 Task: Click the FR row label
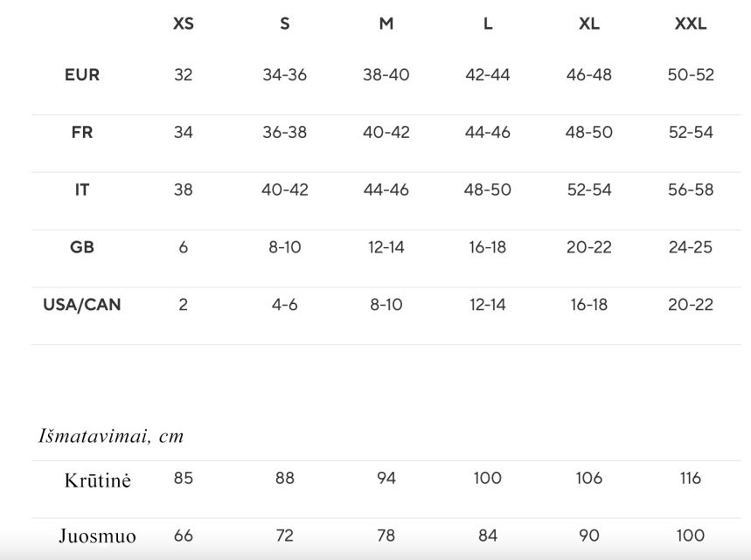pyautogui.click(x=82, y=132)
